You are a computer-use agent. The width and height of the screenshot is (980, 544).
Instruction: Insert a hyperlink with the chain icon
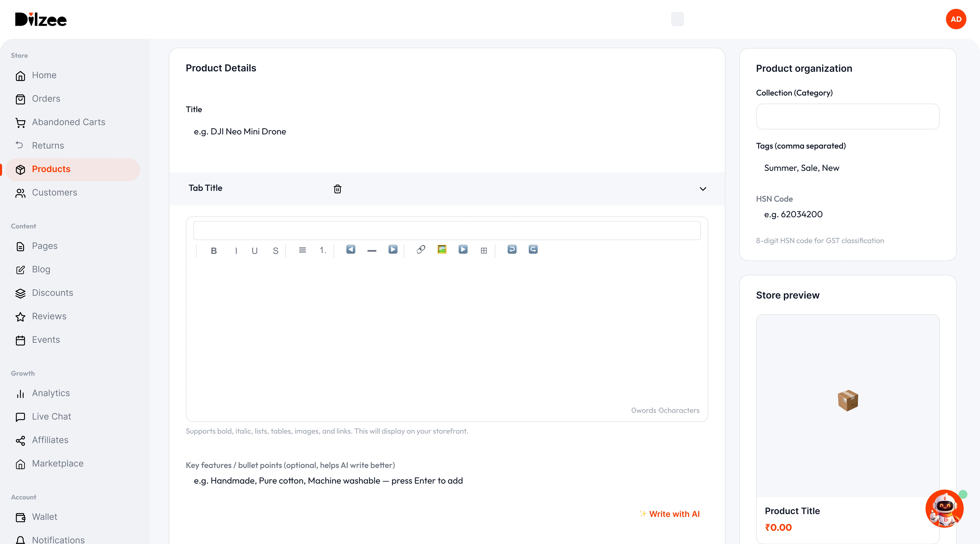pos(421,249)
